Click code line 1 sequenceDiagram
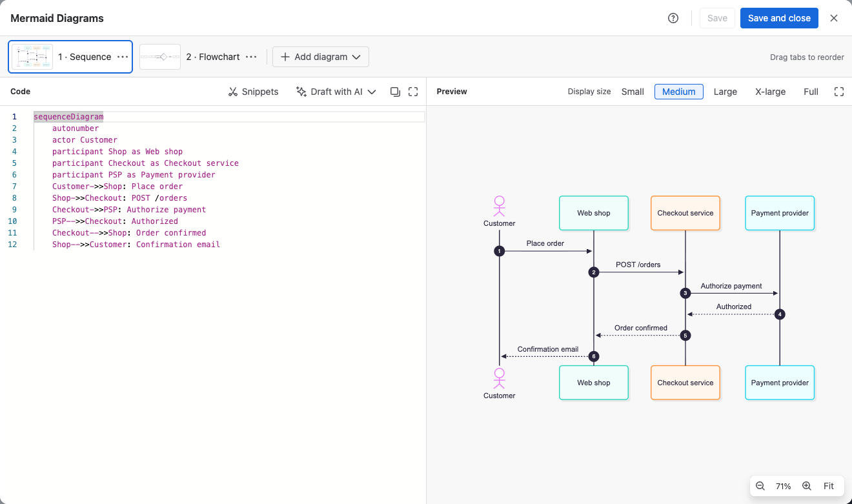This screenshot has width=852, height=504. point(68,117)
